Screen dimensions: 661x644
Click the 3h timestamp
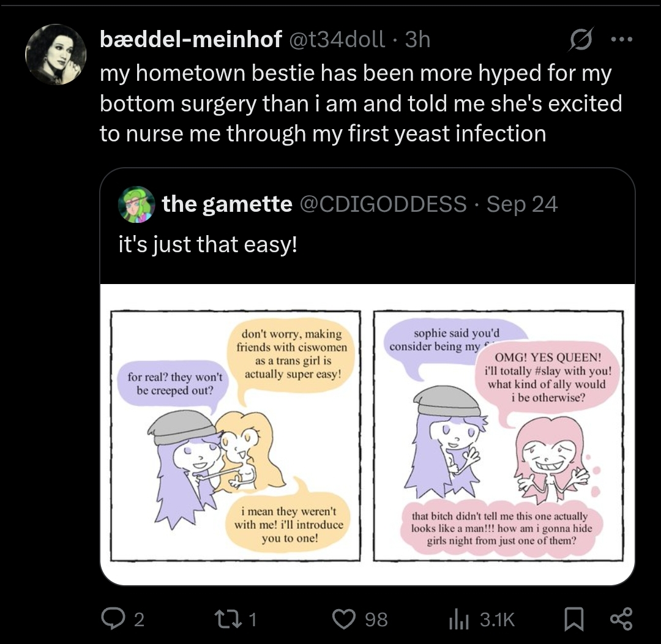(x=418, y=40)
